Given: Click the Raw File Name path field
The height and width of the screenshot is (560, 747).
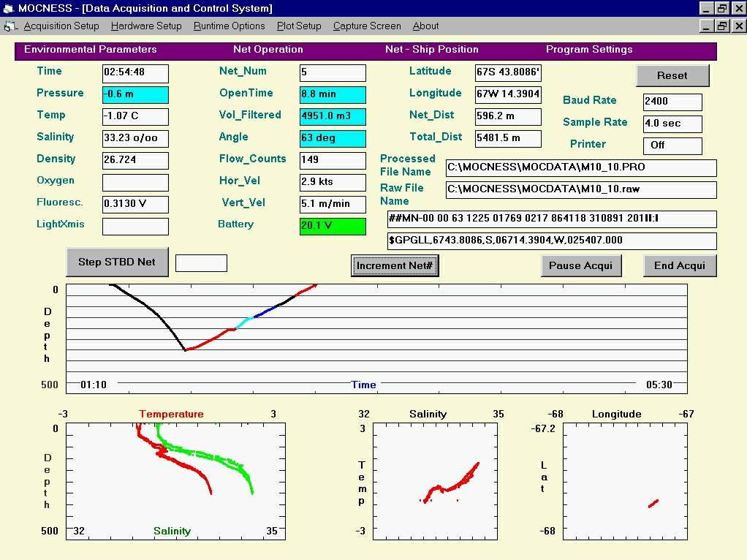Looking at the screenshot, I should [581, 189].
